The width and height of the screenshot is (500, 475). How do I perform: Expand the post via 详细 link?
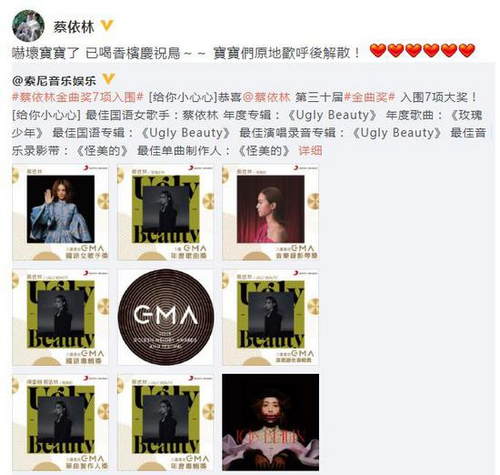tap(310, 151)
